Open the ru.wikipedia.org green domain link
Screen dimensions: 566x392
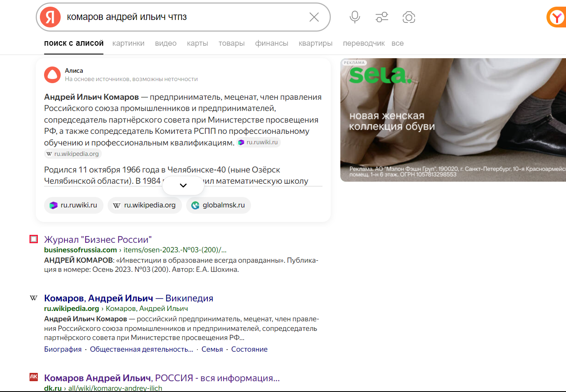[71, 308]
